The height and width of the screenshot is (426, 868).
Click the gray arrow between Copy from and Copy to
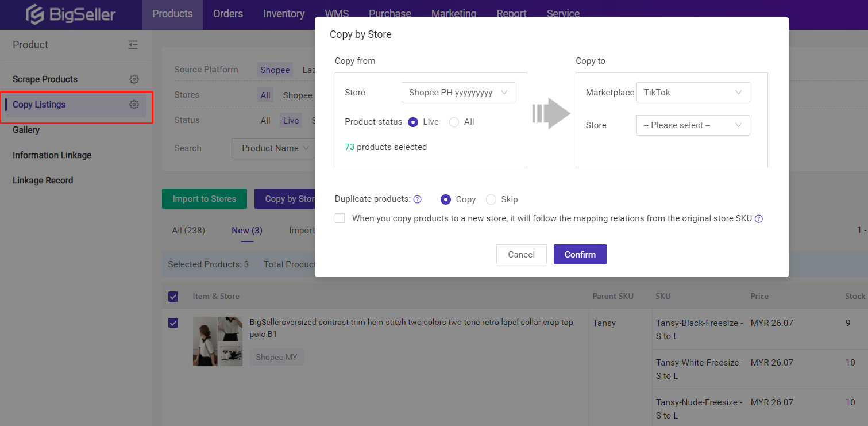551,113
